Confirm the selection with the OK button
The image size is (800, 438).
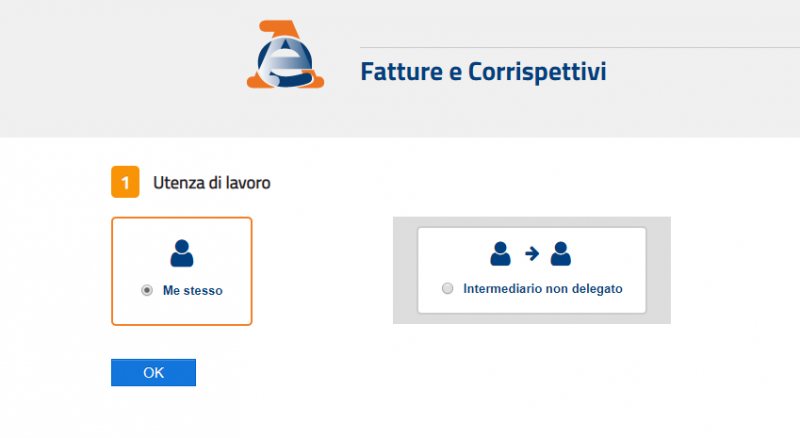click(x=154, y=373)
